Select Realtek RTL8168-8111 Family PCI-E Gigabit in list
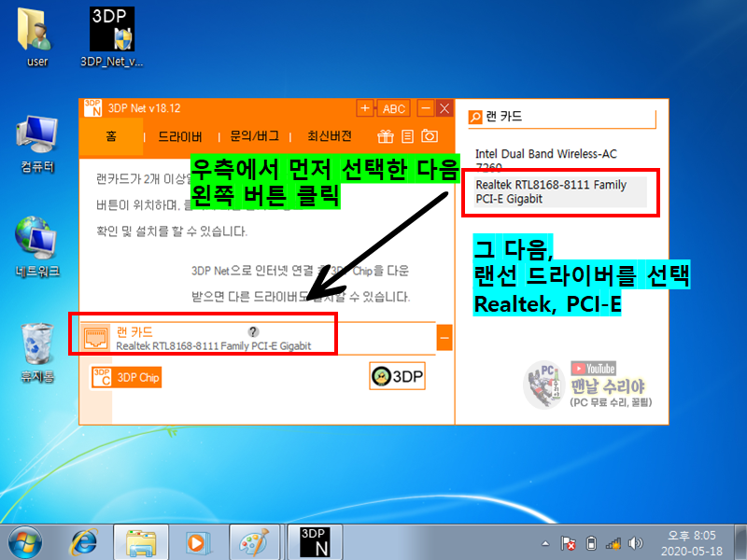 point(560,192)
